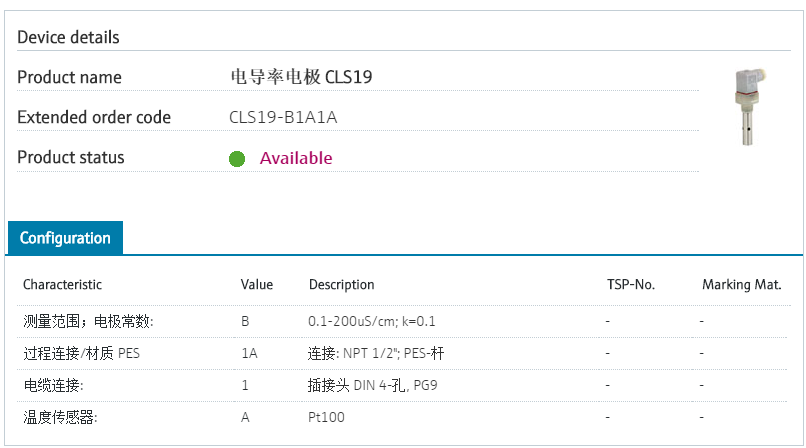Screen dimensions: 806x448
Task: Open the Available product status link
Action: tap(296, 158)
